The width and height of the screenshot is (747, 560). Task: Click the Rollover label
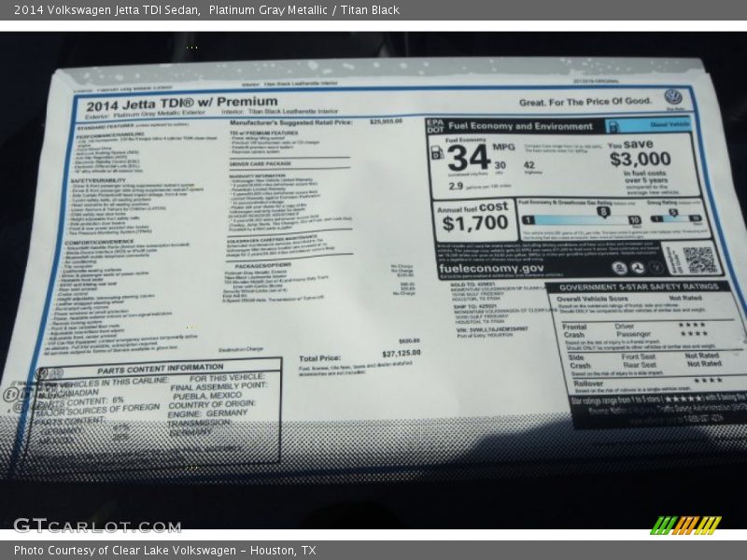coord(588,384)
